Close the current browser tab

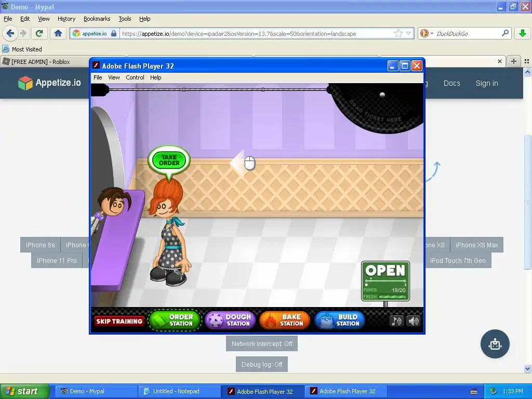499,61
